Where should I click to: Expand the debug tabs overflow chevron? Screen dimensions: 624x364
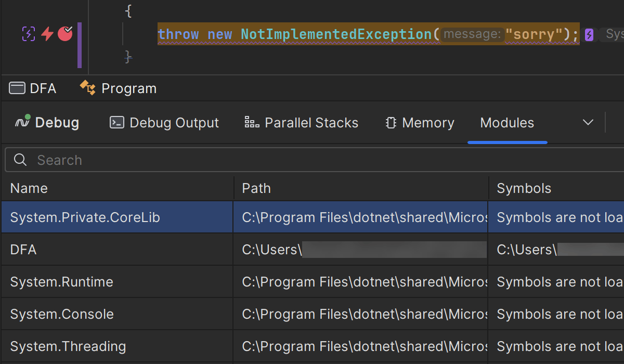(588, 123)
